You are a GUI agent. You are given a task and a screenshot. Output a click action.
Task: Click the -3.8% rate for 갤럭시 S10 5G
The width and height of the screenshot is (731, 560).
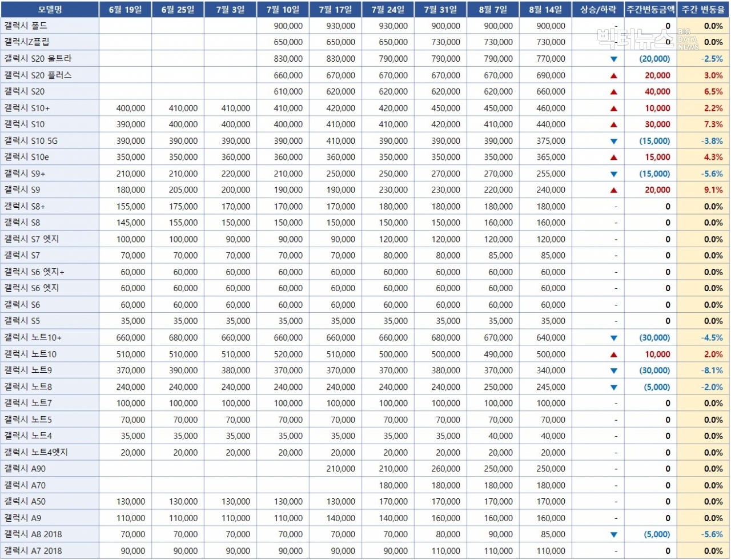(712, 141)
